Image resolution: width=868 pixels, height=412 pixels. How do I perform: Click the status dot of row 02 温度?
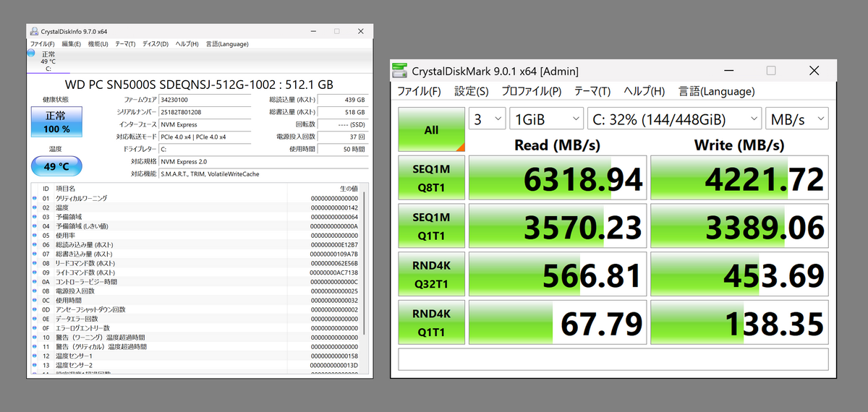click(34, 207)
